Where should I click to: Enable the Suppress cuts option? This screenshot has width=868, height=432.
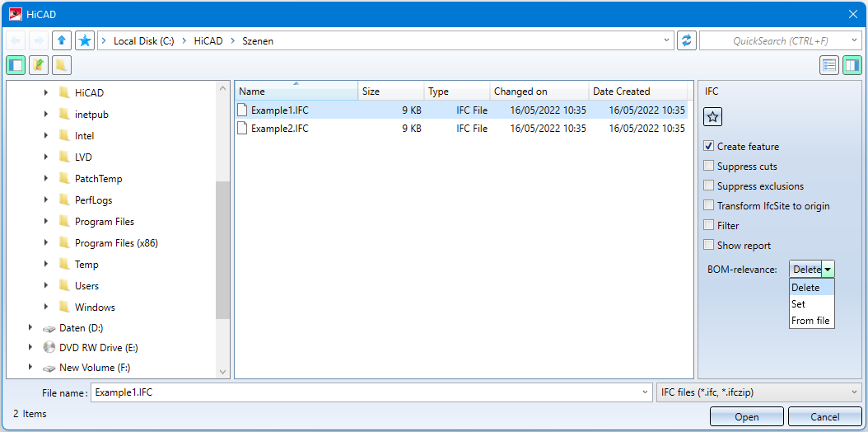708,167
